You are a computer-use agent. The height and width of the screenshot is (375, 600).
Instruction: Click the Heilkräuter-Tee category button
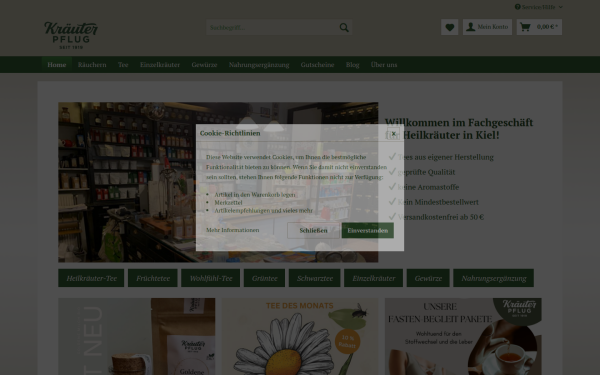[x=91, y=278]
